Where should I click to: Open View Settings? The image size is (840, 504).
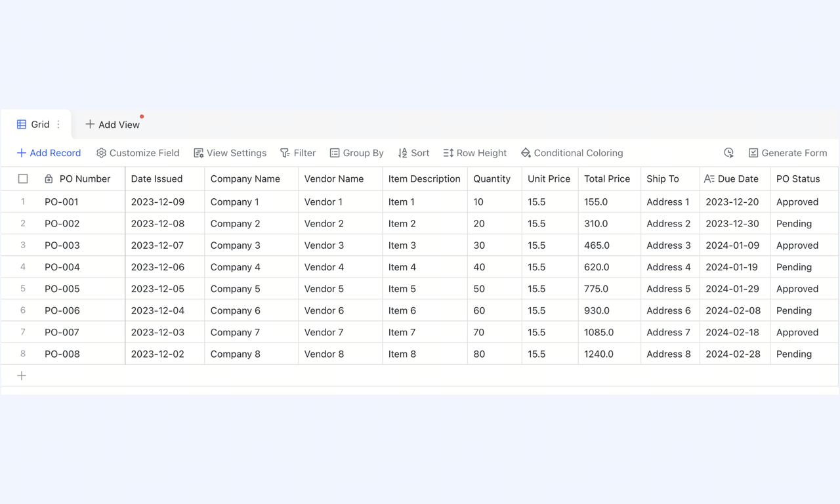[x=230, y=153]
